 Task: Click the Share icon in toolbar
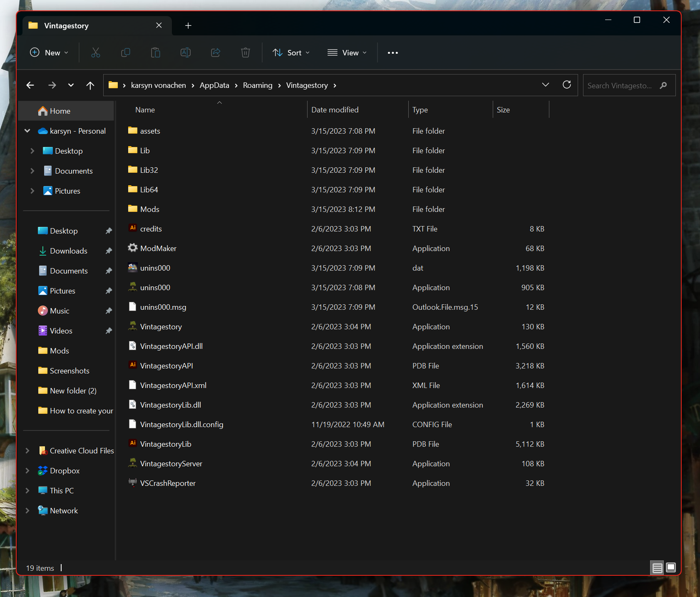coord(216,53)
